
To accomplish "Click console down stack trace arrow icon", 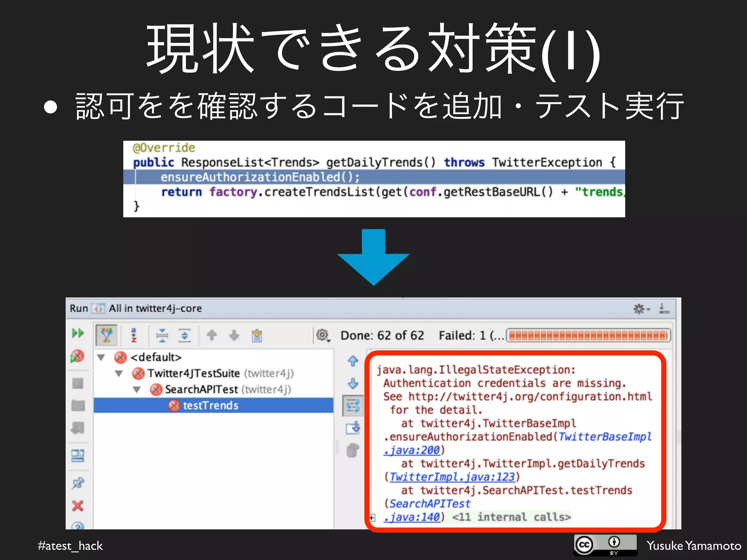I will pos(353,383).
